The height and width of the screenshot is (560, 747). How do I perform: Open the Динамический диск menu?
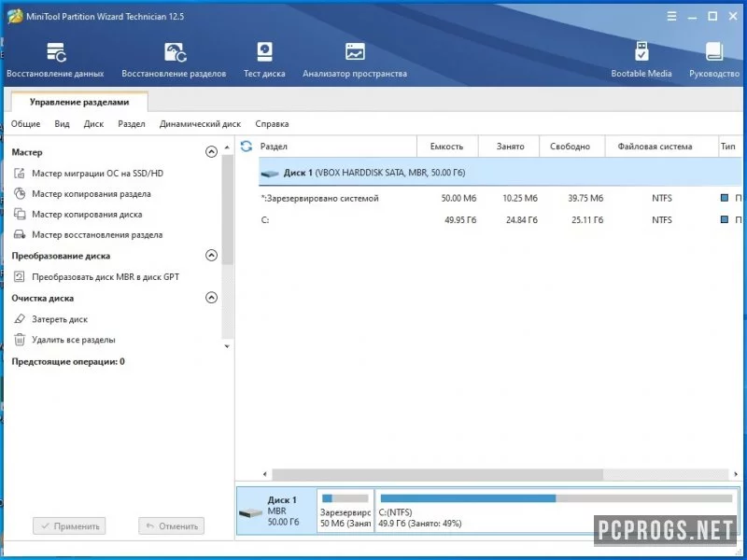[200, 124]
